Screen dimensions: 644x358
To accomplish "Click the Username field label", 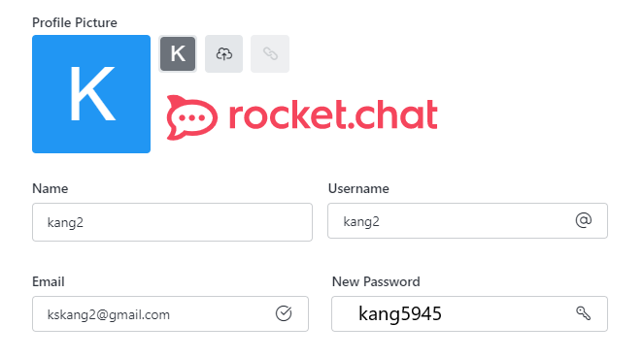I will pyautogui.click(x=358, y=188).
